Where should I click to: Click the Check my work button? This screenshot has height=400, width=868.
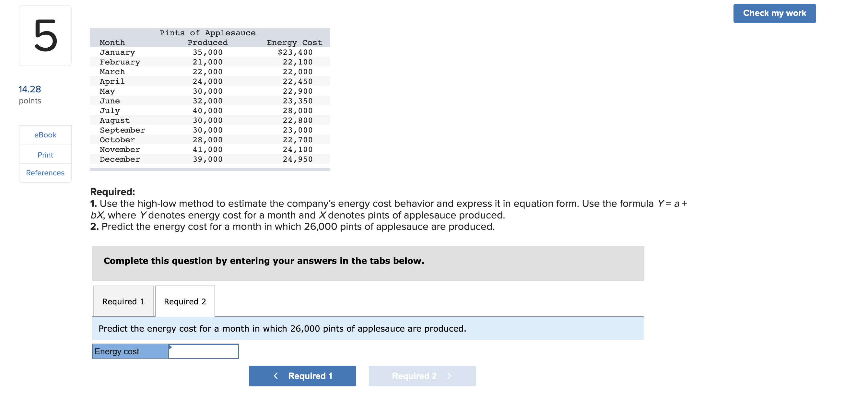tap(774, 13)
